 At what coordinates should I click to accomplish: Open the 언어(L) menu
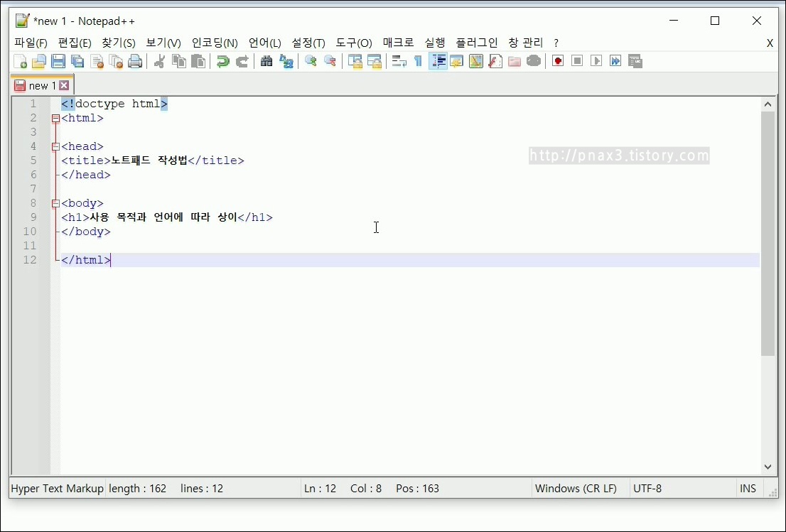tap(264, 43)
